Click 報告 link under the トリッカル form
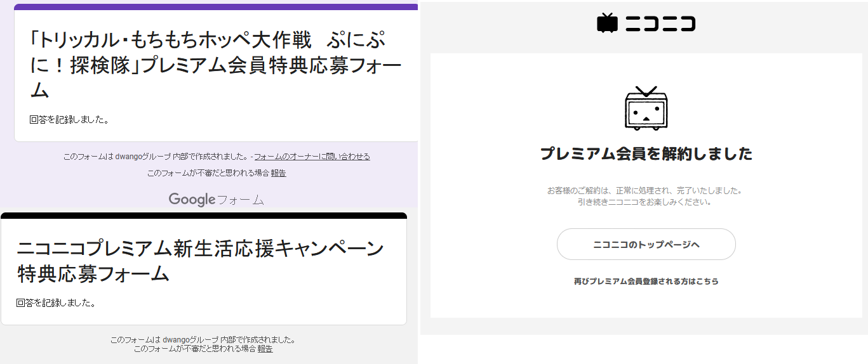 [278, 173]
